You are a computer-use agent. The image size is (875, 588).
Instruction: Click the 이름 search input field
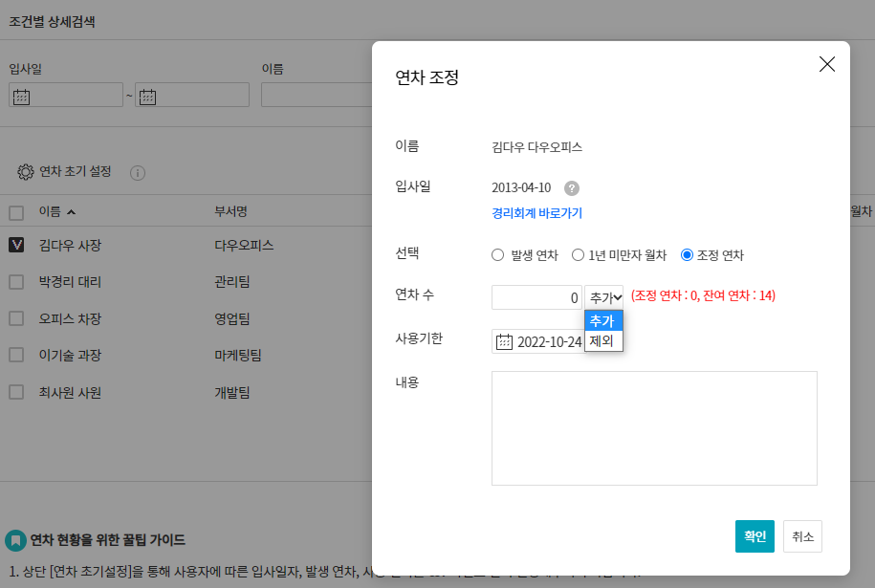(x=317, y=95)
